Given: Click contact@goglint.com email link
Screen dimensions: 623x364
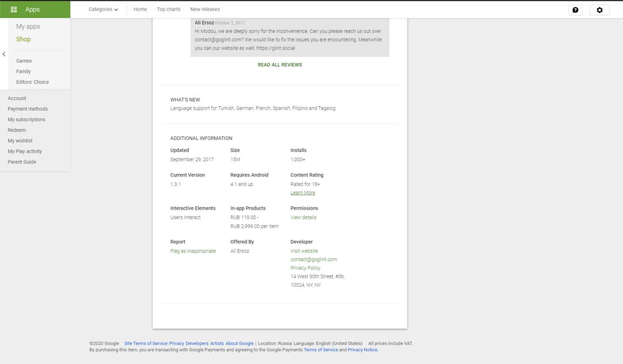Looking at the screenshot, I should pyautogui.click(x=313, y=260).
